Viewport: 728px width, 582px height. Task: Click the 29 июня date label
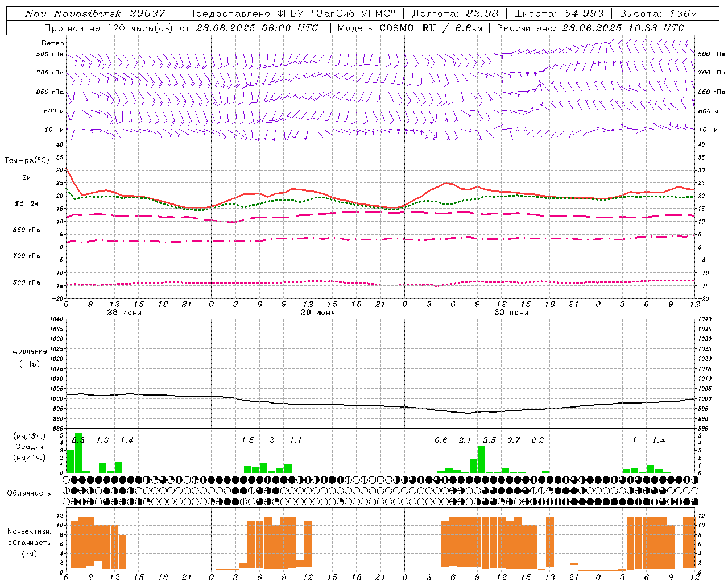coord(318,313)
